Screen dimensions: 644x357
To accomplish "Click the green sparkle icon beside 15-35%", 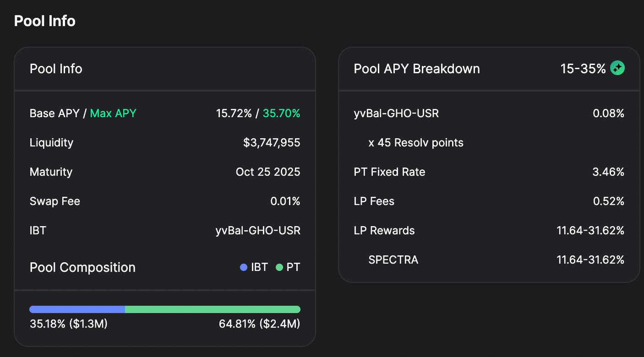I will coord(617,69).
